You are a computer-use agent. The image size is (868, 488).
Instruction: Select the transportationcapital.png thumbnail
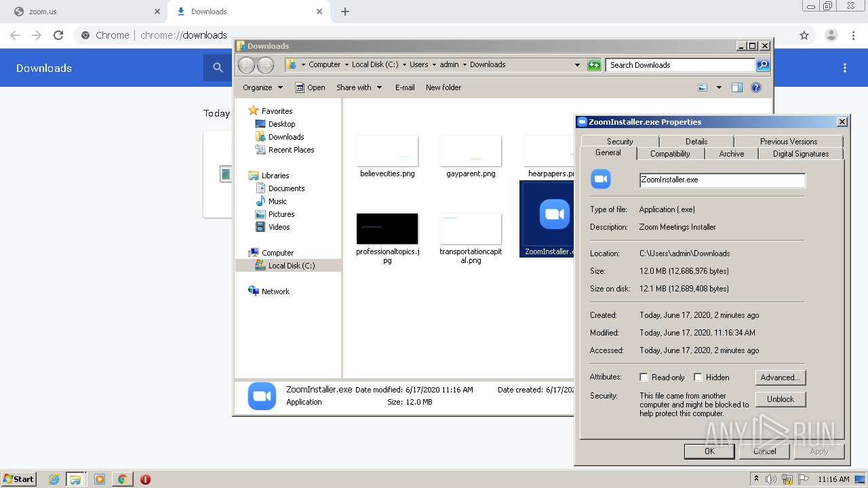point(471,229)
